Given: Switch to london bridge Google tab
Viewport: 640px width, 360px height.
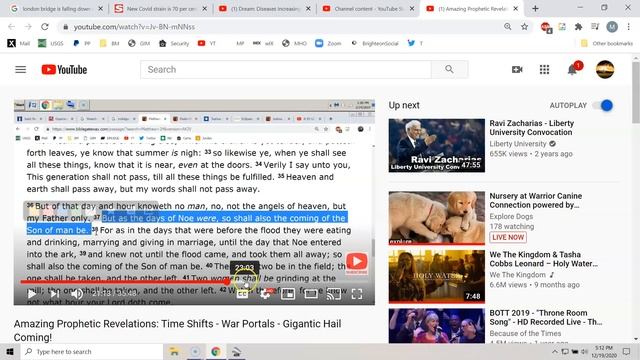Looking at the screenshot, I should click(56, 9).
